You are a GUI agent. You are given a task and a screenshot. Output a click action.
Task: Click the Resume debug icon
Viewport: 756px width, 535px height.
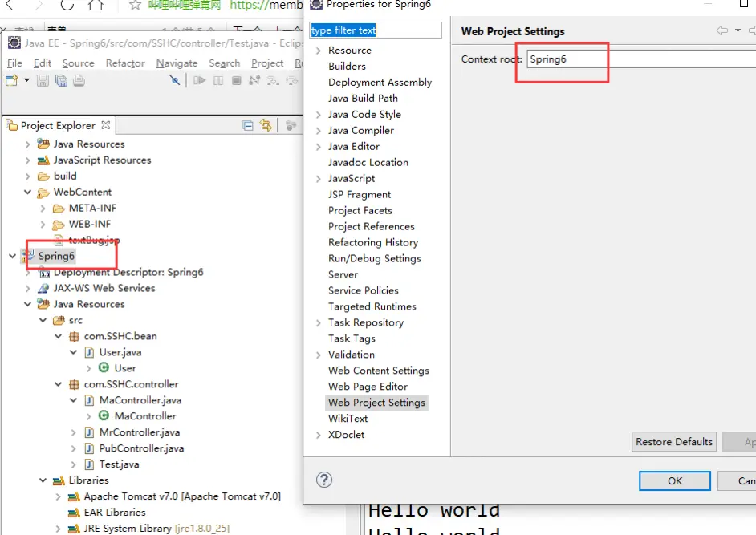point(199,80)
